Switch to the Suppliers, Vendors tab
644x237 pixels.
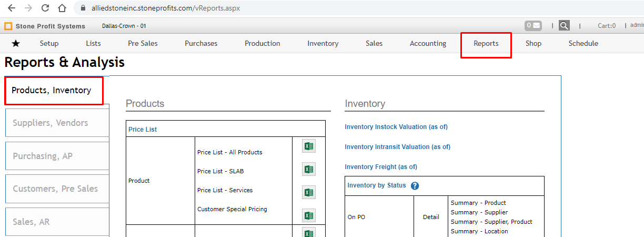[x=57, y=123]
